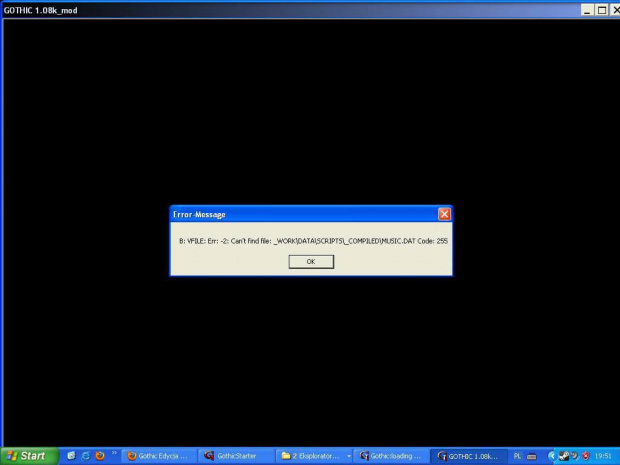
Task: Click the first Quick Launch icon beside Start
Action: pos(71,456)
